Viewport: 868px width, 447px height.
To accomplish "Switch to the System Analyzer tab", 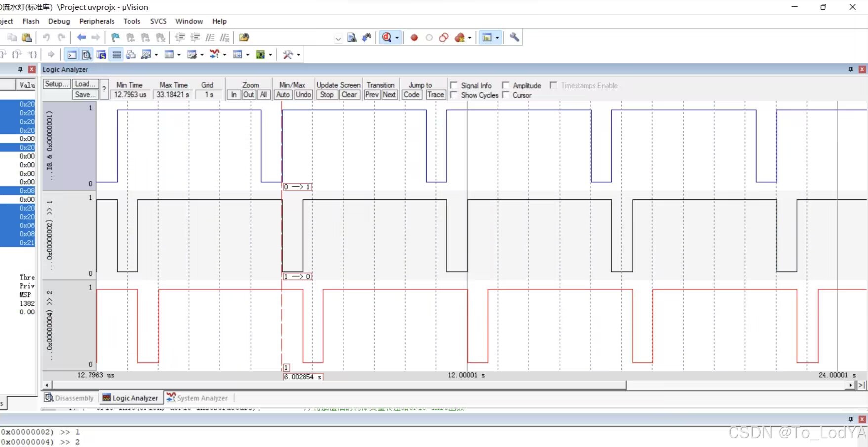I will point(197,398).
